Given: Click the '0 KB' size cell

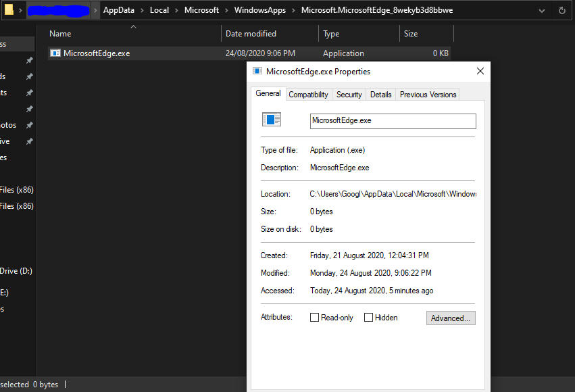Looking at the screenshot, I should pyautogui.click(x=441, y=53).
